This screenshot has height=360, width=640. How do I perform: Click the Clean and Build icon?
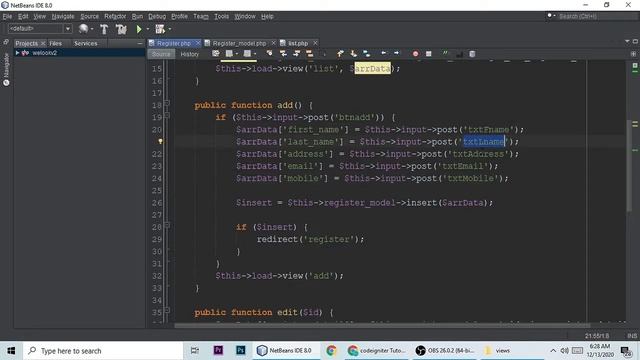pos(121,29)
